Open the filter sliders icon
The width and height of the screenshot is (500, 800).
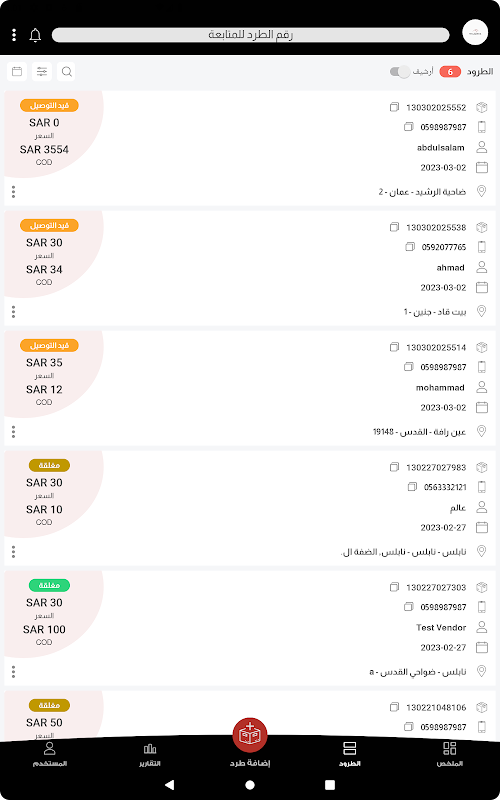click(42, 71)
